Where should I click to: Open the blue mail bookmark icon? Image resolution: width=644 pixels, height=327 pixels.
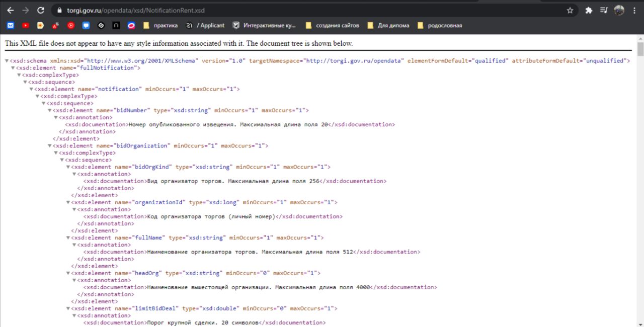tap(11, 25)
